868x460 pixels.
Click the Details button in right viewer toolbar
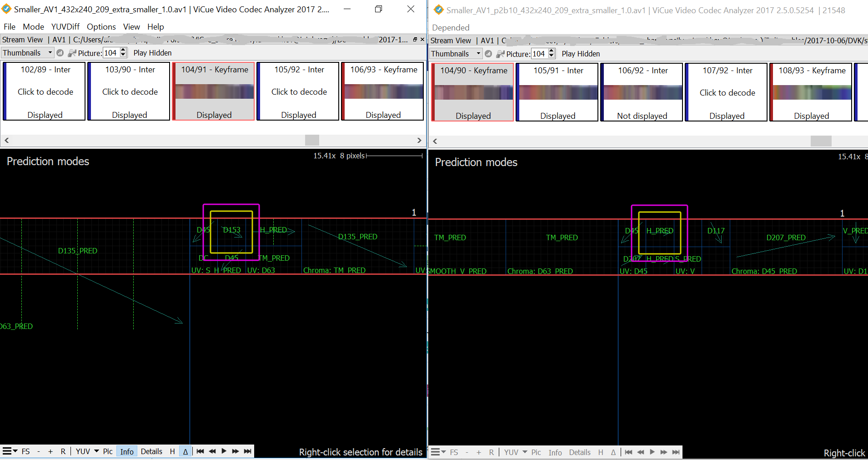click(x=580, y=452)
